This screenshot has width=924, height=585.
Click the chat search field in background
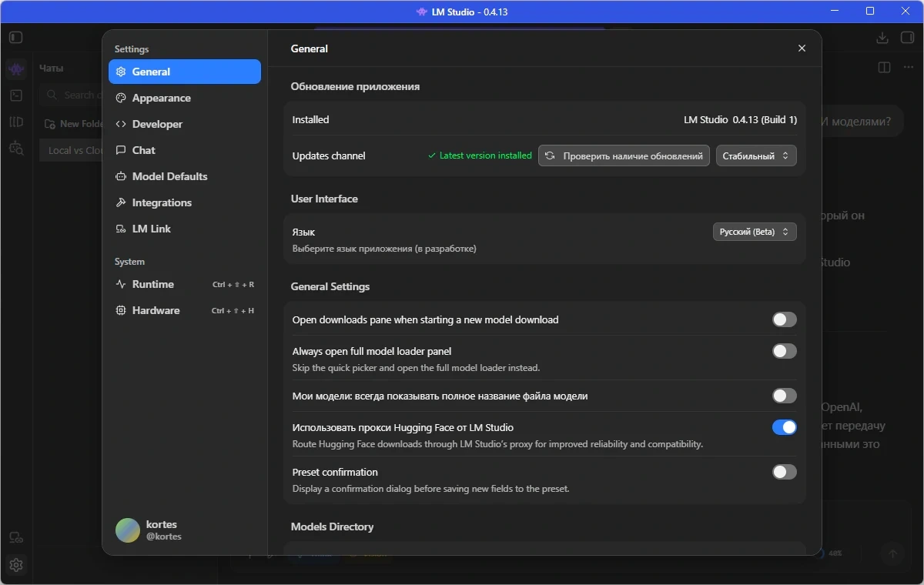coord(71,95)
